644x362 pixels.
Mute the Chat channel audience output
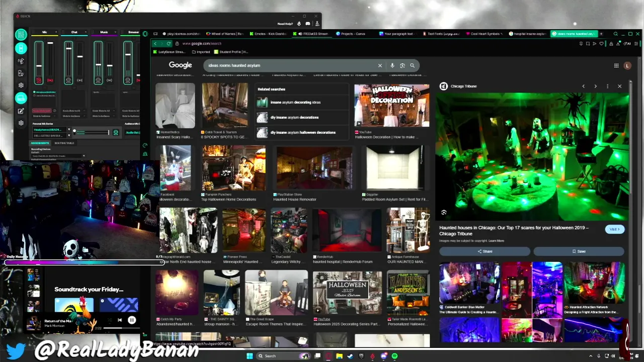[x=79, y=80]
